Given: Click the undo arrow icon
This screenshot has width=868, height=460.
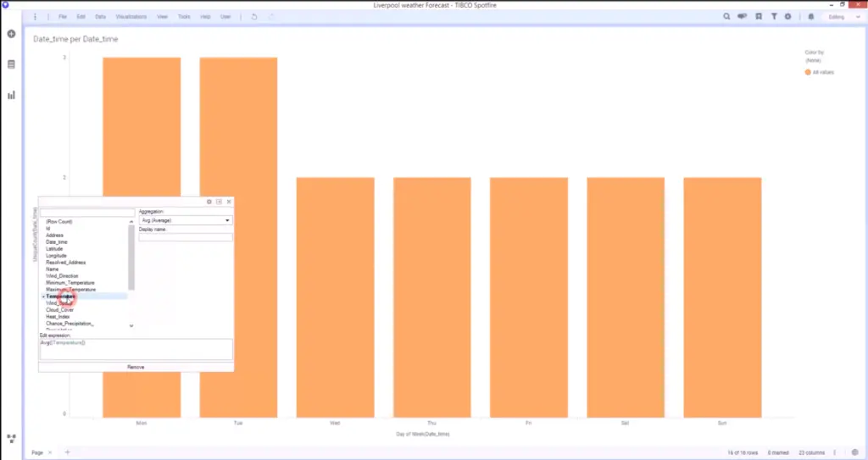Looking at the screenshot, I should click(x=254, y=17).
